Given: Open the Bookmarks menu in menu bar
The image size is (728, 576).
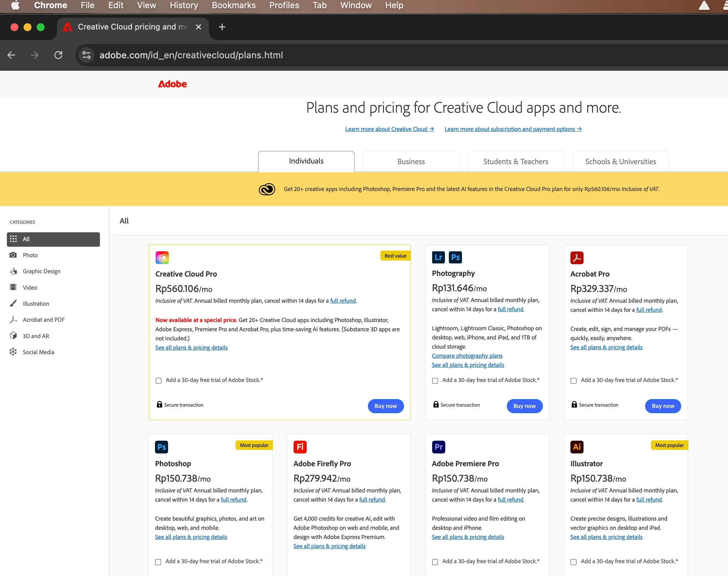Looking at the screenshot, I should click(x=233, y=5).
